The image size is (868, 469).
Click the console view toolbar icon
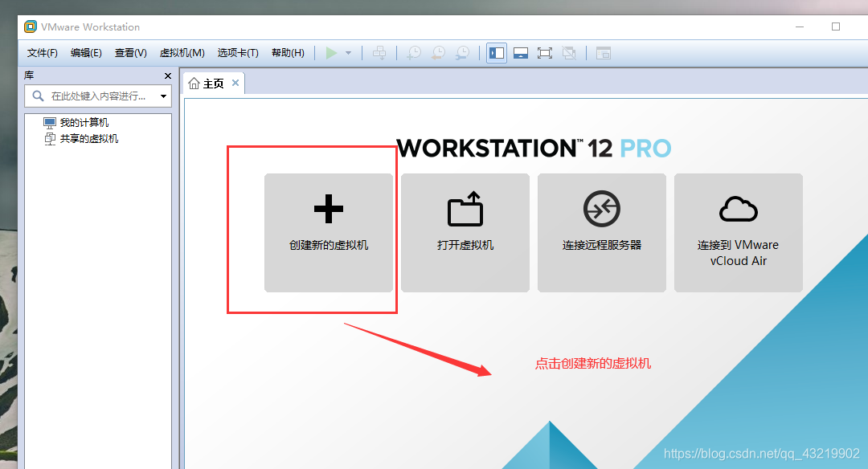tap(604, 53)
